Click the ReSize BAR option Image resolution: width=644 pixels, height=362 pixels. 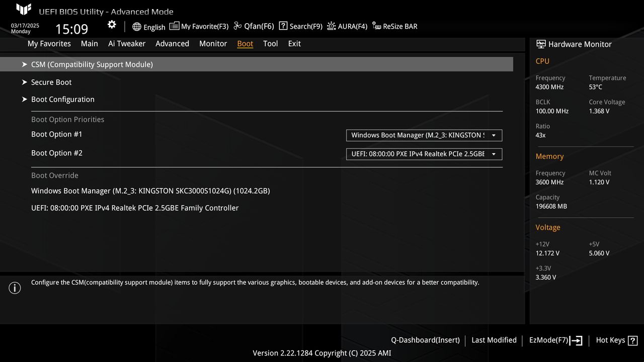pyautogui.click(x=395, y=26)
